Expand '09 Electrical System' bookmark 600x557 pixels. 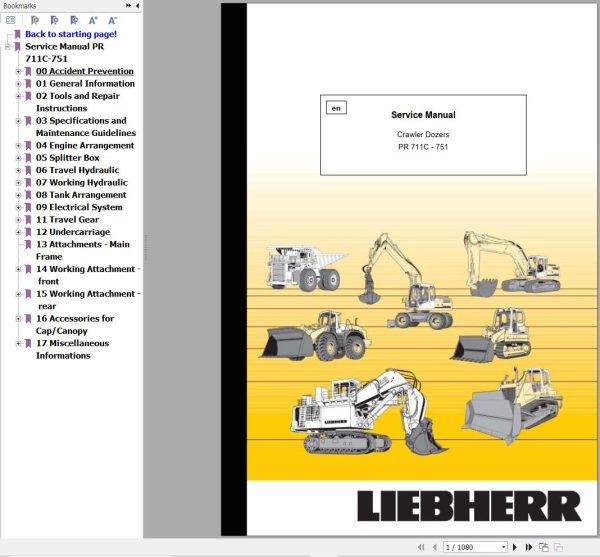(x=18, y=207)
